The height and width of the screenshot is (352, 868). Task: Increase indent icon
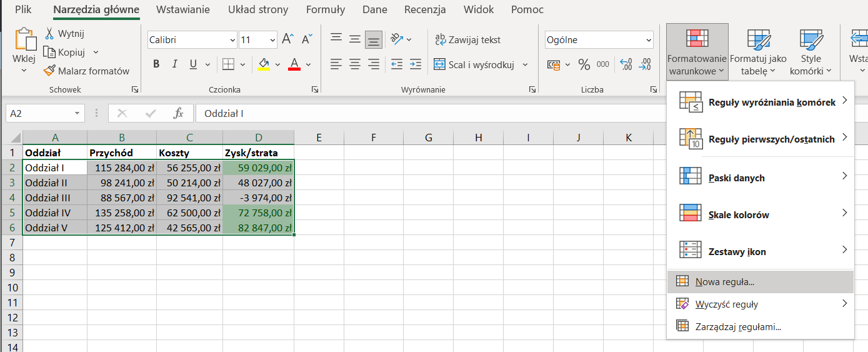pos(416,64)
